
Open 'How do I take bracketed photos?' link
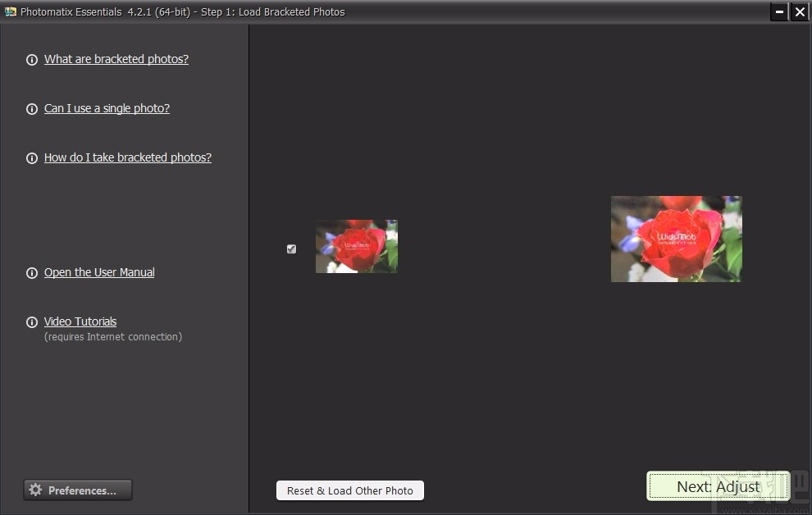[x=128, y=157]
